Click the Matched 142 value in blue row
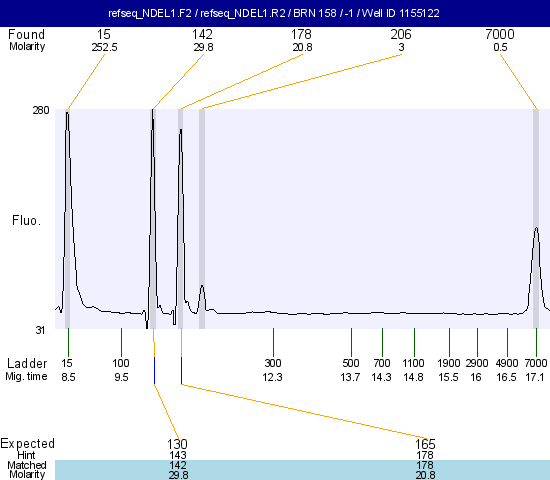 click(x=178, y=465)
